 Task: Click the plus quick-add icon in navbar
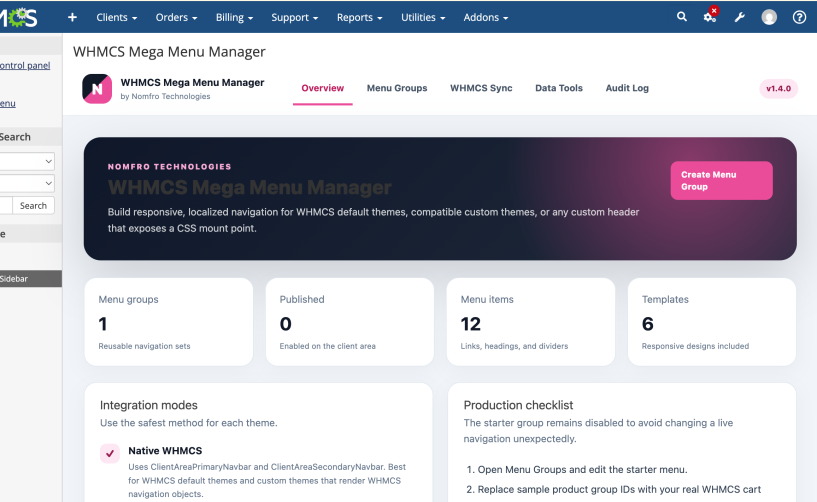click(x=72, y=17)
